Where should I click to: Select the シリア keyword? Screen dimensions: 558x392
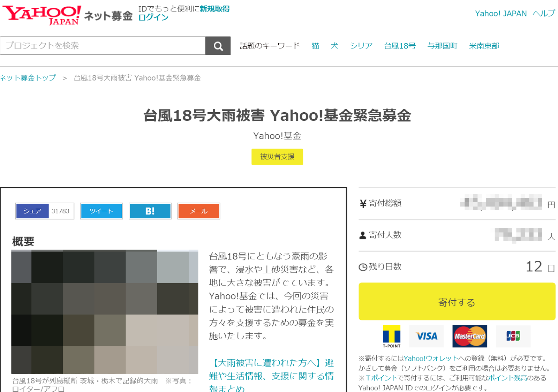click(361, 46)
